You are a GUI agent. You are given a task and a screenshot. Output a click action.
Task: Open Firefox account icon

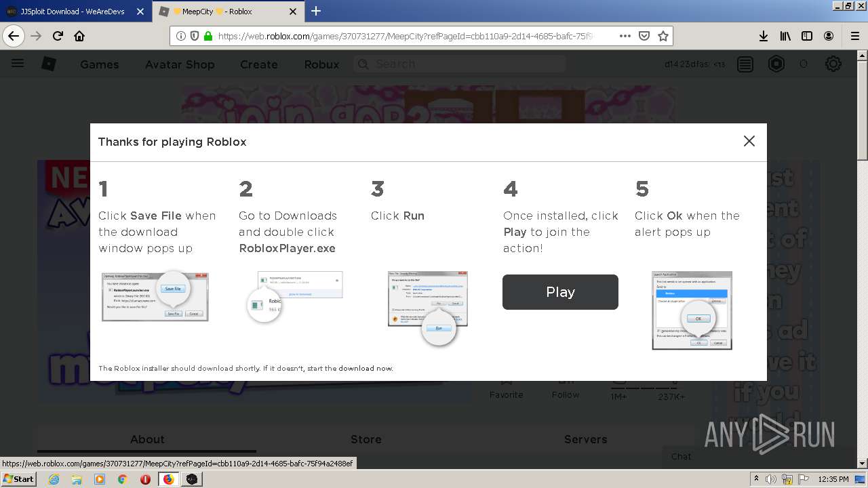coord(829,36)
